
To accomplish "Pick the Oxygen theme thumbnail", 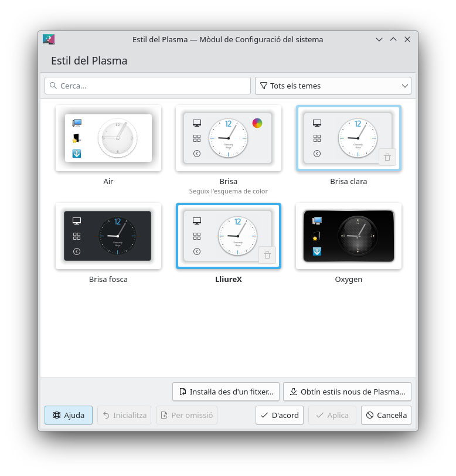I will pos(349,236).
